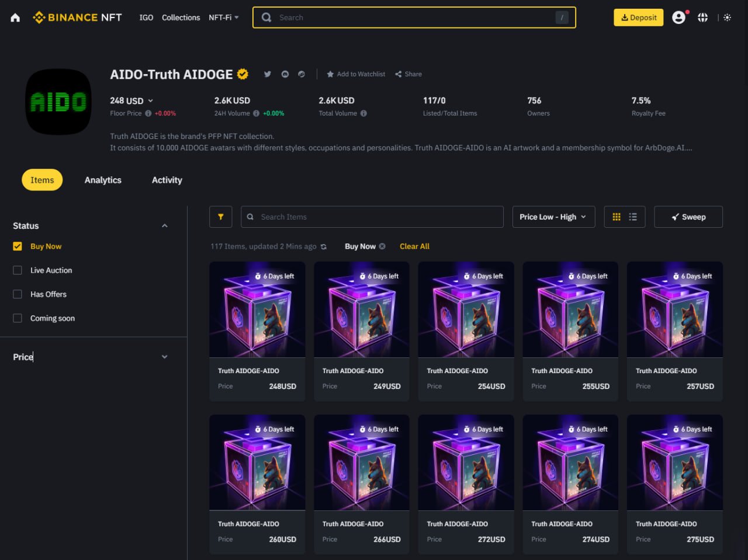Focus the top Search field
This screenshot has width=748, height=560.
click(x=414, y=18)
